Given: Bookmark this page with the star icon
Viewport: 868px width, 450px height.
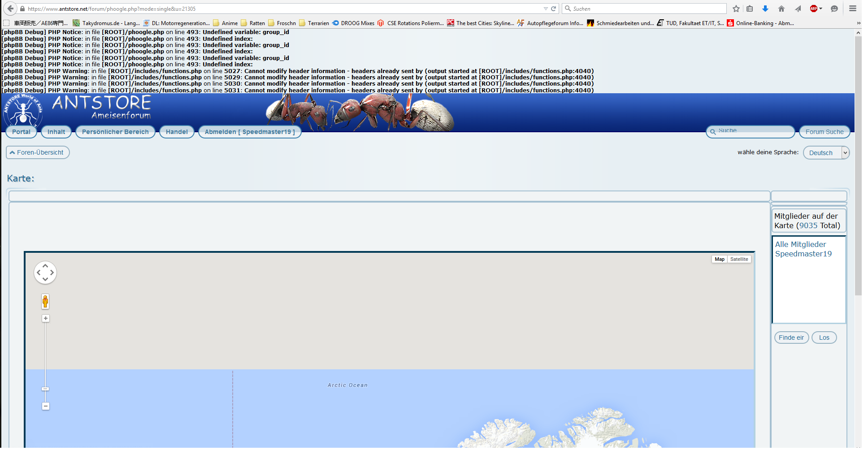Looking at the screenshot, I should [x=736, y=9].
